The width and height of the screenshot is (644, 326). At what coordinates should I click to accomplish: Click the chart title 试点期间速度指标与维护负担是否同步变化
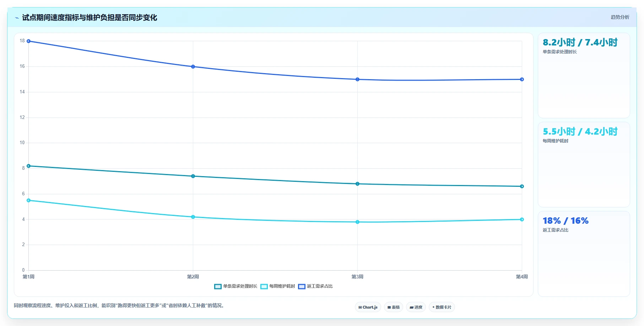[90, 18]
